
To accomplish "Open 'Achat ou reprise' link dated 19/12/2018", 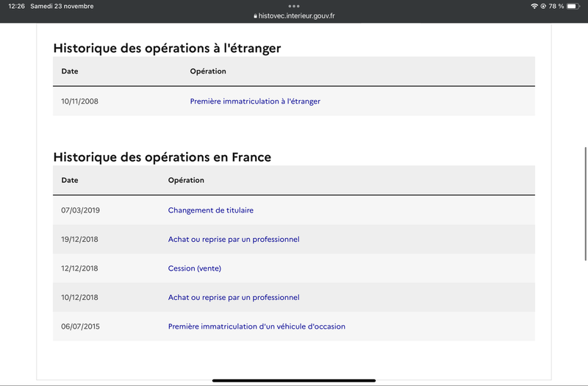I will tap(234, 240).
